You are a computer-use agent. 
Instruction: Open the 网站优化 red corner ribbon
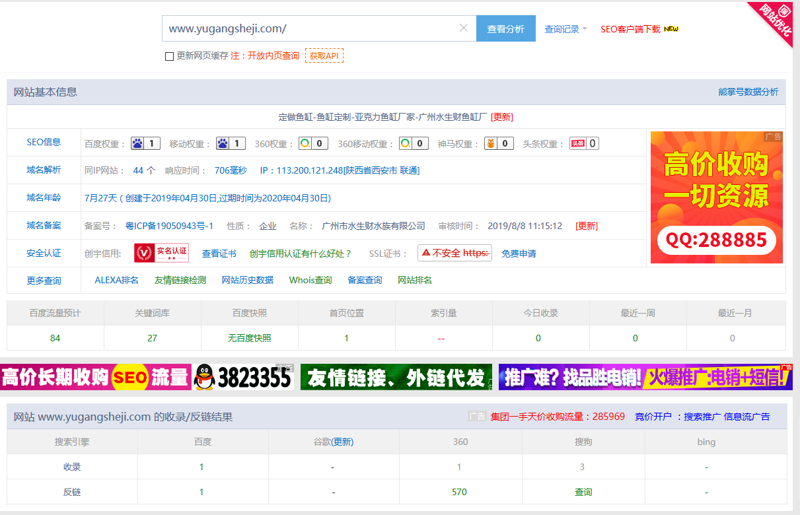(776, 20)
